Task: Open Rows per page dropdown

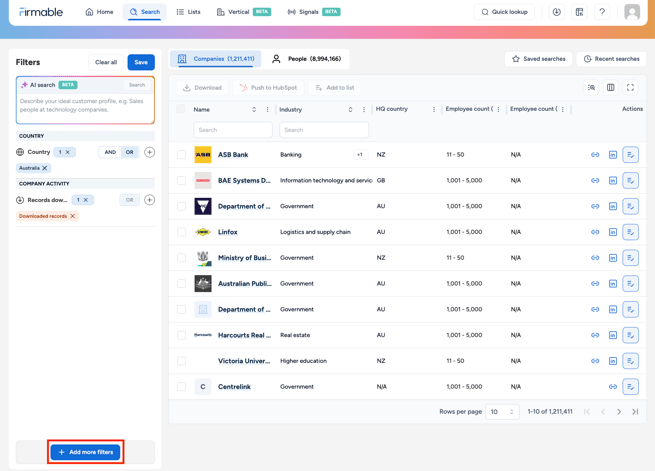Action: click(x=502, y=412)
